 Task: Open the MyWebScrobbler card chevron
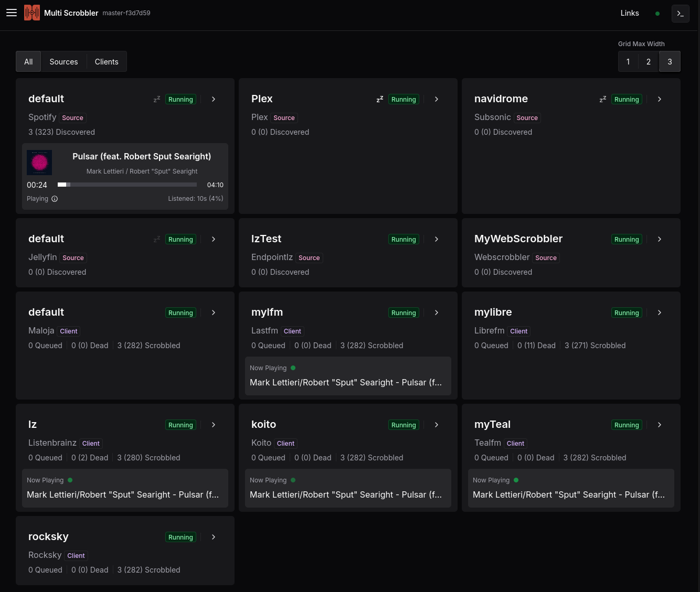[x=660, y=239]
